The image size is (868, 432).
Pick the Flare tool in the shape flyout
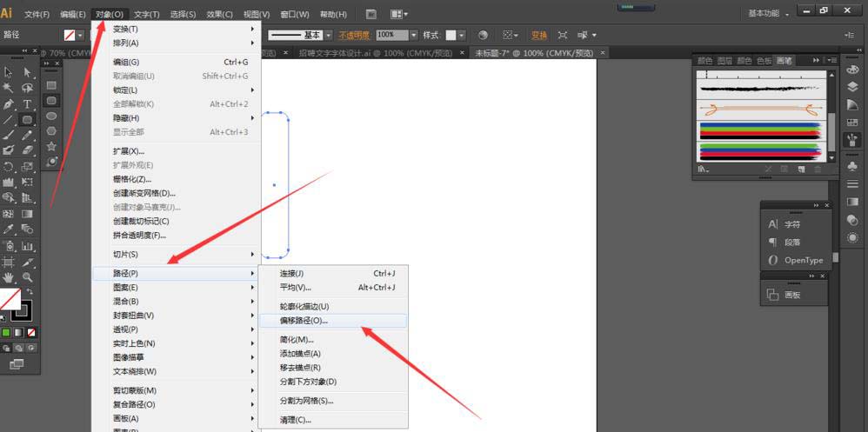[x=51, y=162]
